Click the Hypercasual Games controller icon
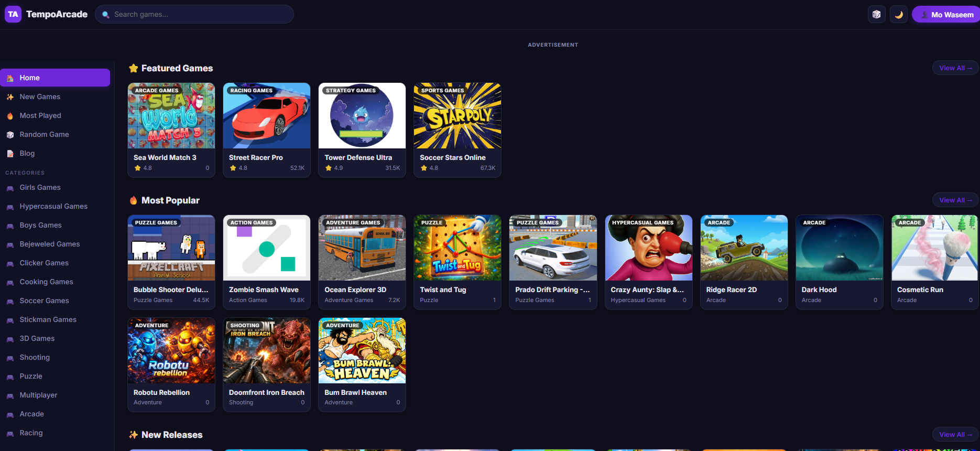The width and height of the screenshot is (980, 451). pyautogui.click(x=10, y=207)
